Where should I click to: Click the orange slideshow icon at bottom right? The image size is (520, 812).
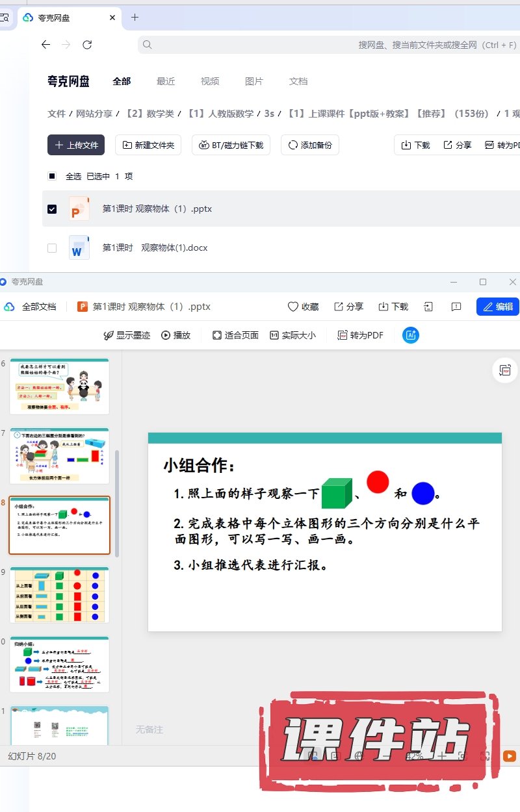pos(510,756)
